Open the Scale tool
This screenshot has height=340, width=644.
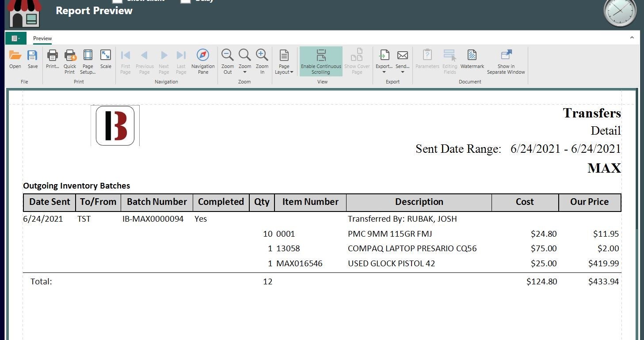[106, 60]
